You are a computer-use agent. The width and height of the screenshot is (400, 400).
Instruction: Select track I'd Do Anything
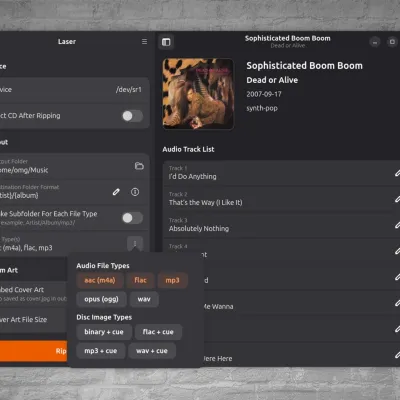(x=281, y=173)
